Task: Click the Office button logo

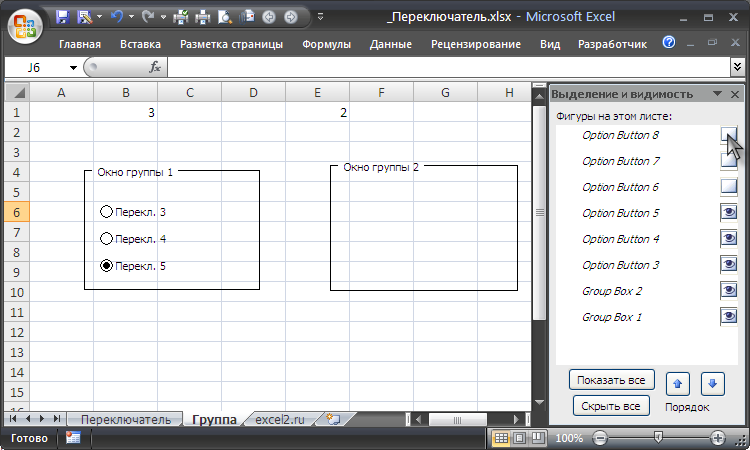Action: point(25,25)
